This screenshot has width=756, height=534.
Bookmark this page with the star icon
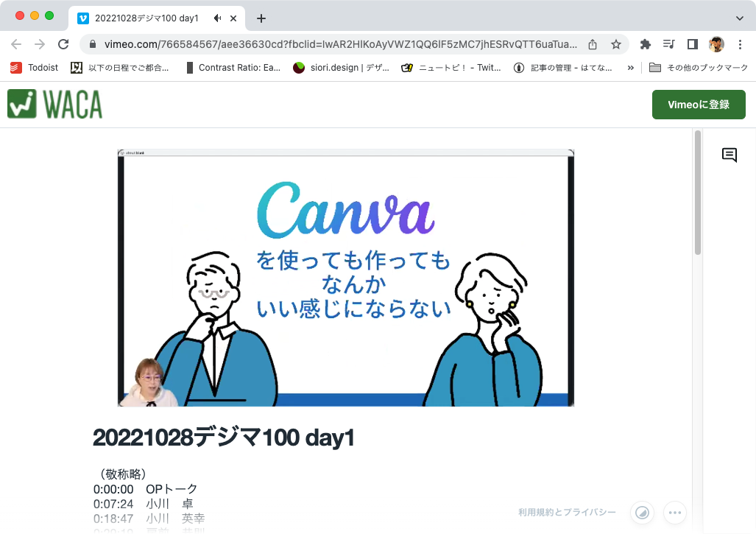click(615, 44)
